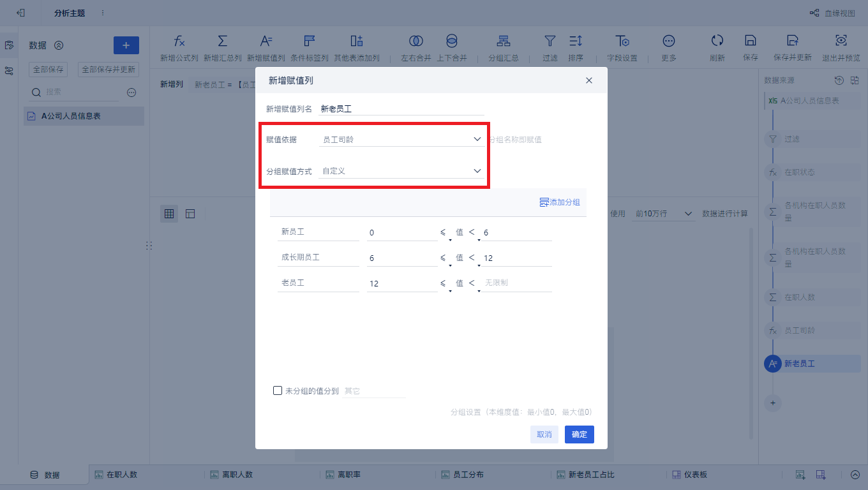Image resolution: width=868 pixels, height=490 pixels.
Task: Click the 添加分组 link
Action: [x=560, y=202]
